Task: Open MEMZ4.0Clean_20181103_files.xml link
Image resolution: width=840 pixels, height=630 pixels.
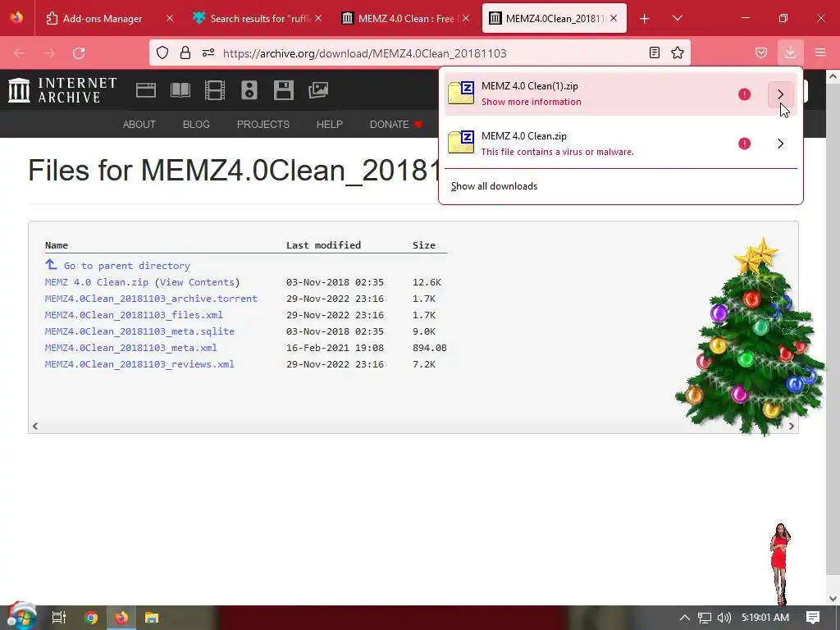Action: (x=134, y=315)
